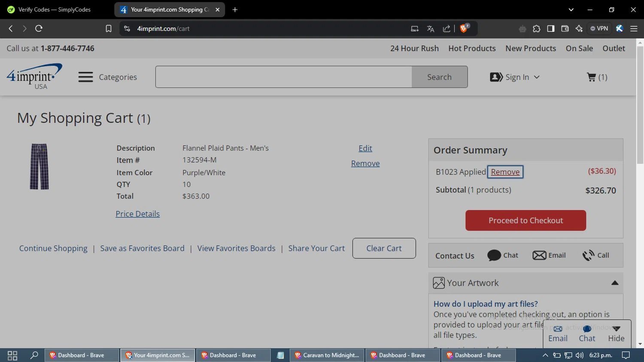Open Brave Wallet icon
This screenshot has width=644, height=362.
[x=565, y=28]
